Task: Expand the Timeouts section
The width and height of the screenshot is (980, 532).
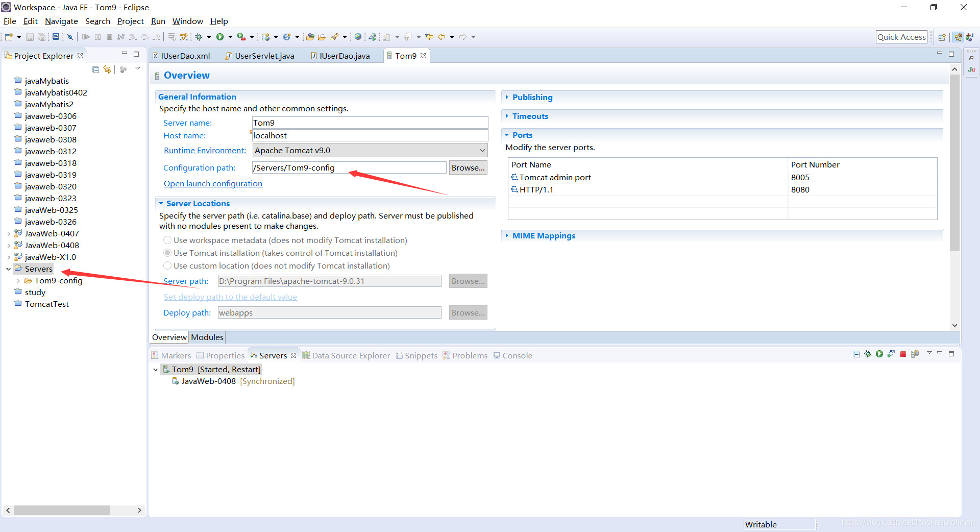Action: 507,116
